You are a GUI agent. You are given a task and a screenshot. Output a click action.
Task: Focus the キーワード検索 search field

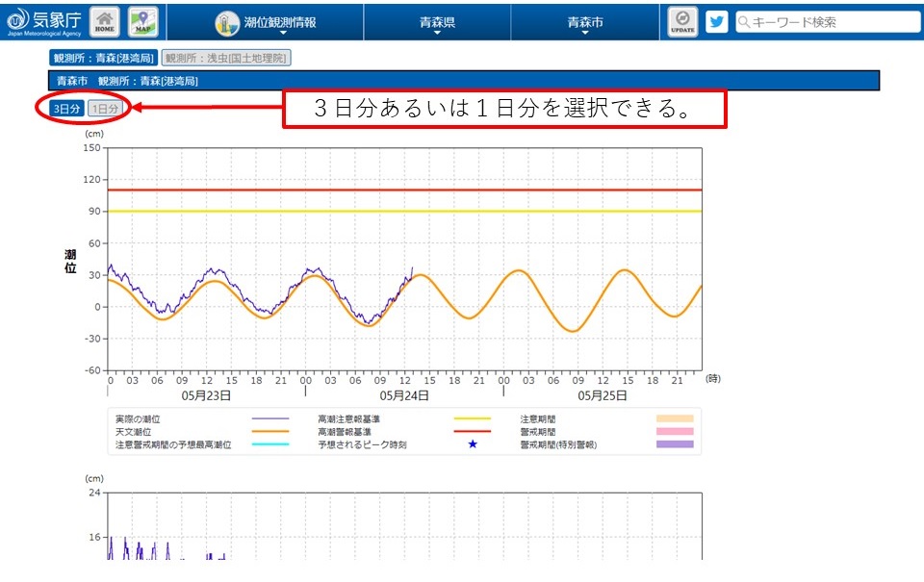coord(833,22)
